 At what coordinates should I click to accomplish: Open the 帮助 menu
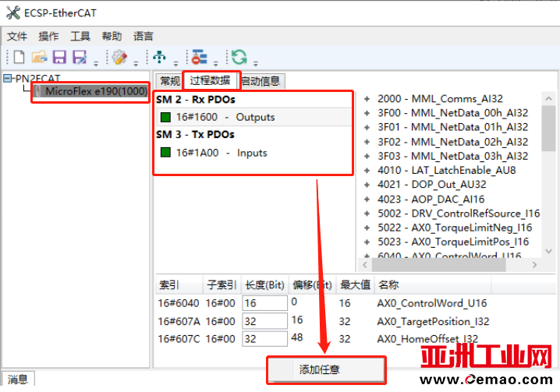click(112, 36)
